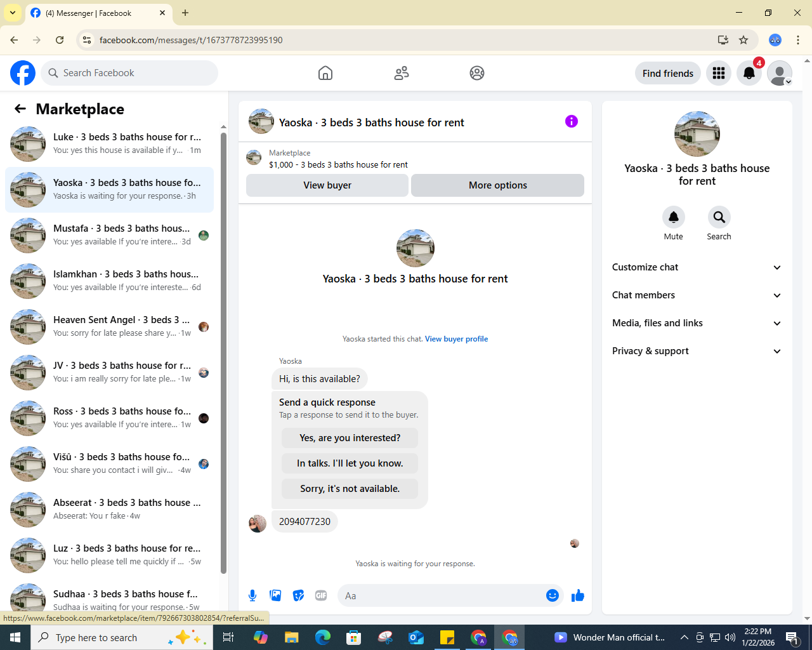Attach a file via photo icon
This screenshot has width=812, height=650.
(x=275, y=595)
